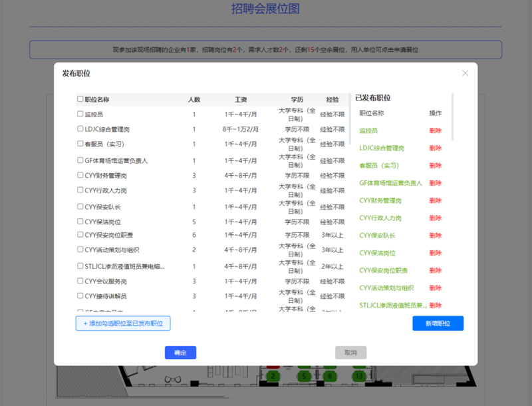
Task: Check the CYY财务管理岗 checkbox
Action: click(80, 175)
